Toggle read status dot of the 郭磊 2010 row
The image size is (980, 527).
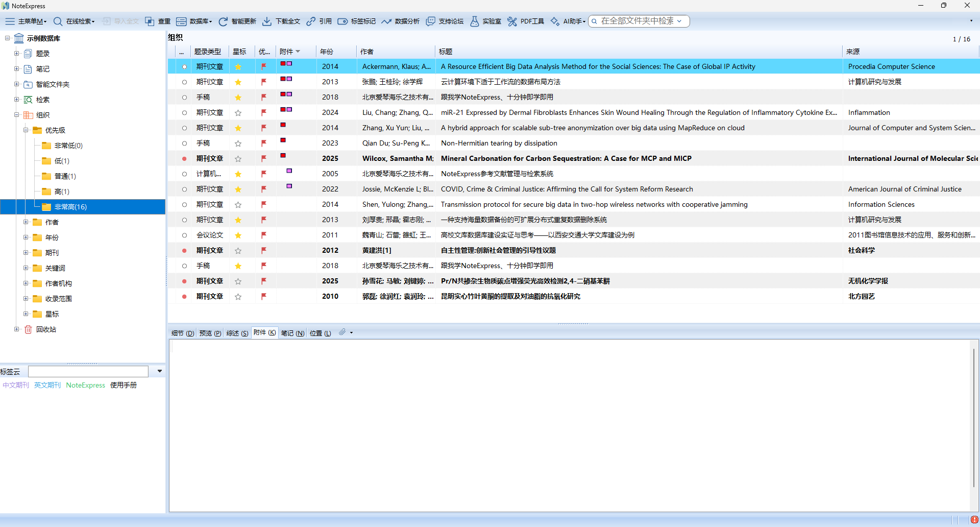coord(184,296)
